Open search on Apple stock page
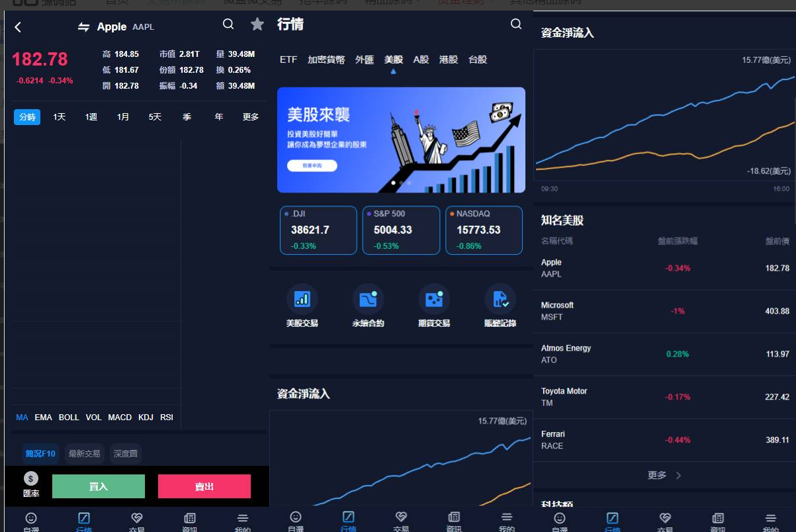 point(228,24)
